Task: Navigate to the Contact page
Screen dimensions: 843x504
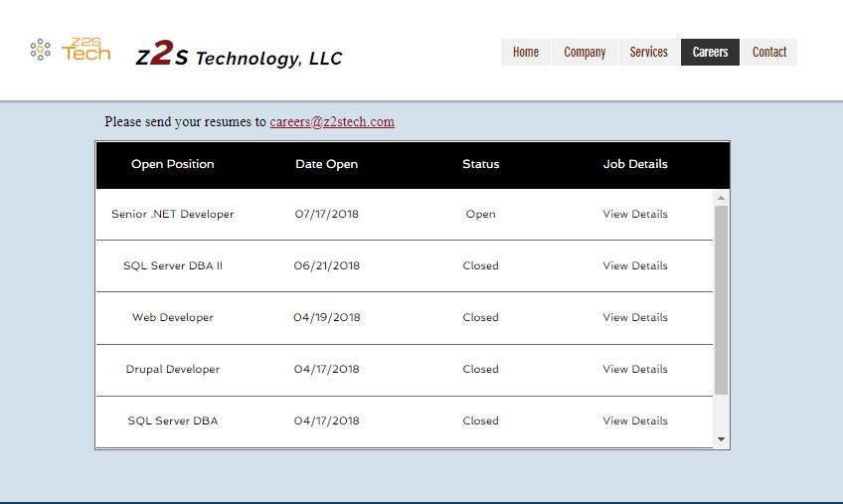Action: tap(768, 52)
